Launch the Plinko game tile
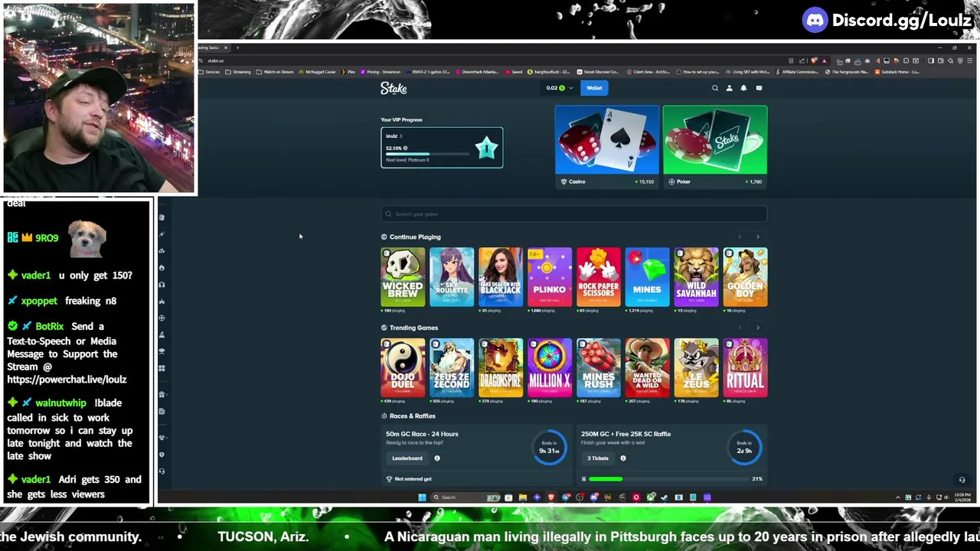This screenshot has height=551, width=980. click(550, 277)
